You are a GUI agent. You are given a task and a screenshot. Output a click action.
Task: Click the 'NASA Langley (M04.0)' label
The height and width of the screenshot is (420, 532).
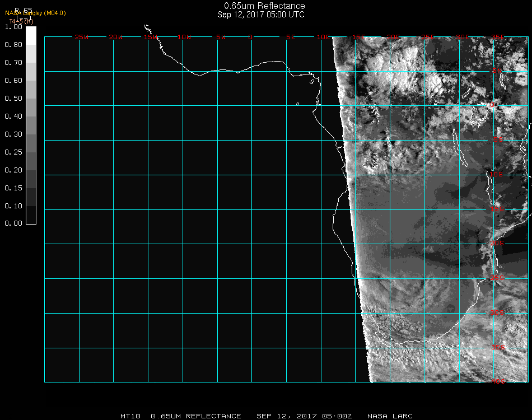(35, 13)
